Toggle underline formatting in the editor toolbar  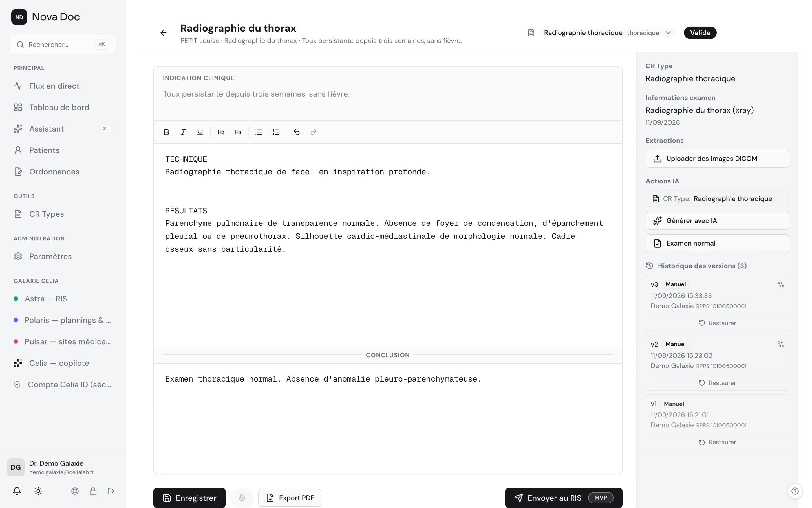200,132
